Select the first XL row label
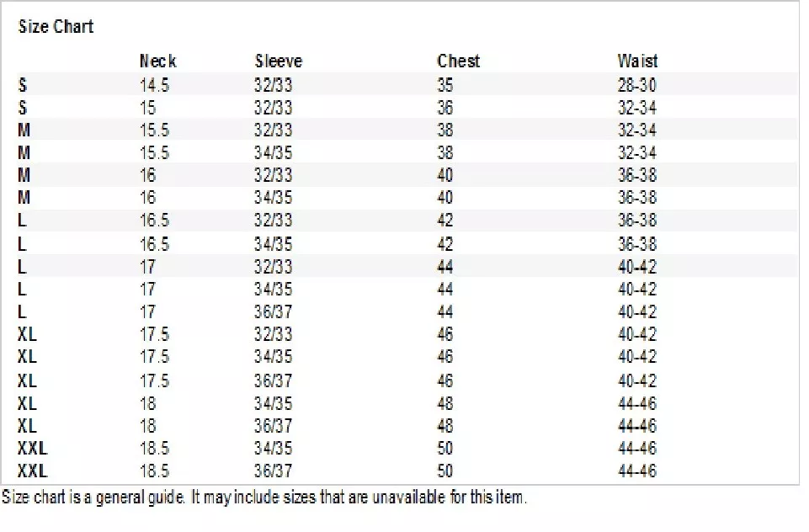 pyautogui.click(x=27, y=334)
